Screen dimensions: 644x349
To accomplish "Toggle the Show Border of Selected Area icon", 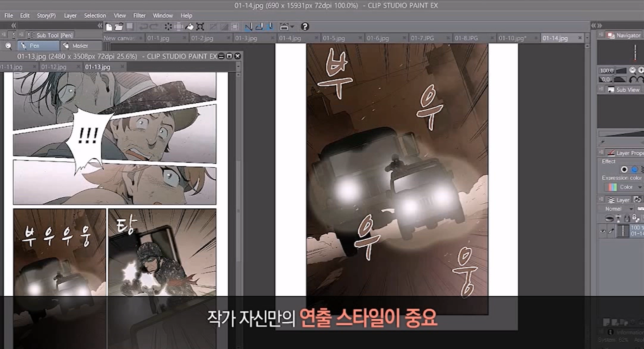I will click(235, 27).
